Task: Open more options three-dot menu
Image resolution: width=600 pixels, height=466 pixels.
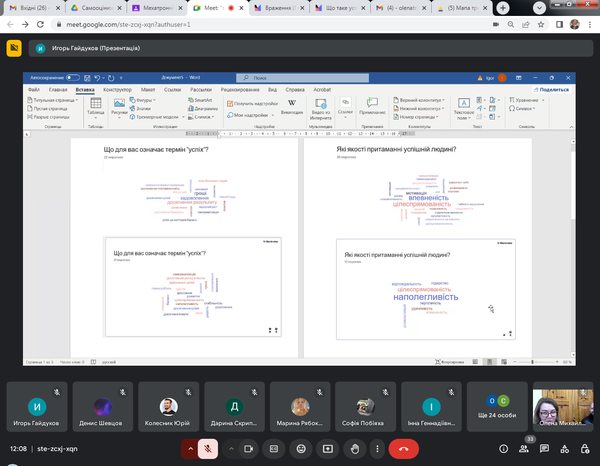Action: [379, 450]
